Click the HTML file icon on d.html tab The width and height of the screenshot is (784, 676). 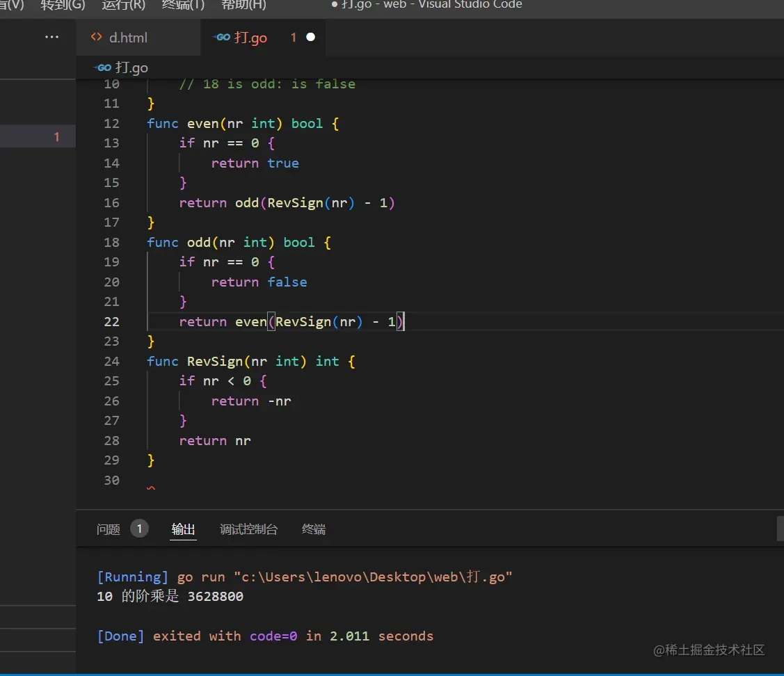tap(96, 37)
